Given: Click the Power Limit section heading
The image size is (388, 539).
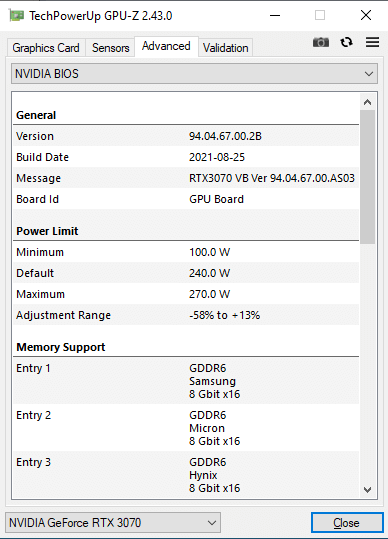Looking at the screenshot, I should [47, 231].
